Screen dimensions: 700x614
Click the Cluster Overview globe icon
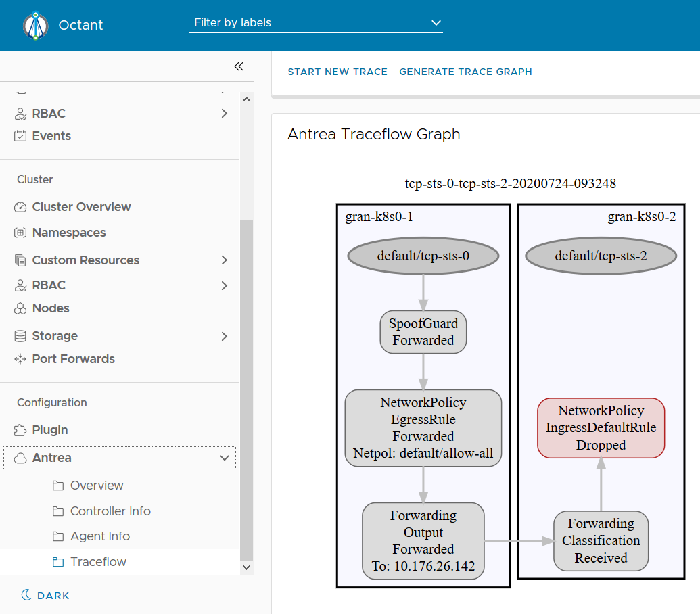tap(20, 206)
